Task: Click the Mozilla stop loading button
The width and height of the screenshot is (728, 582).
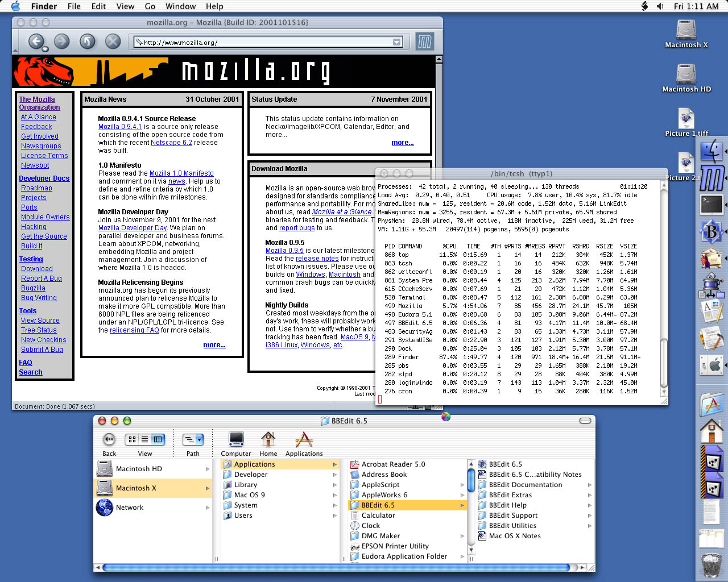Action: click(x=113, y=41)
